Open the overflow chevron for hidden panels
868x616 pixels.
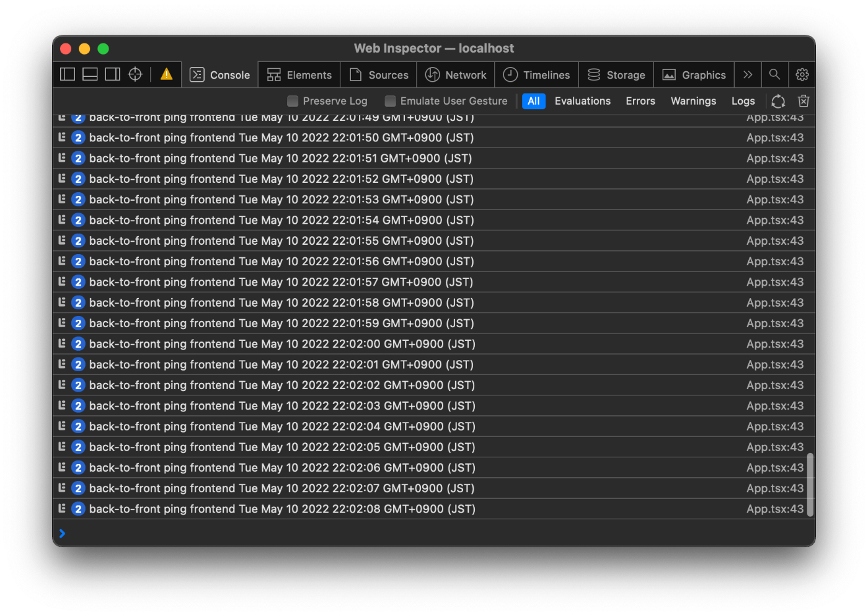tap(747, 74)
